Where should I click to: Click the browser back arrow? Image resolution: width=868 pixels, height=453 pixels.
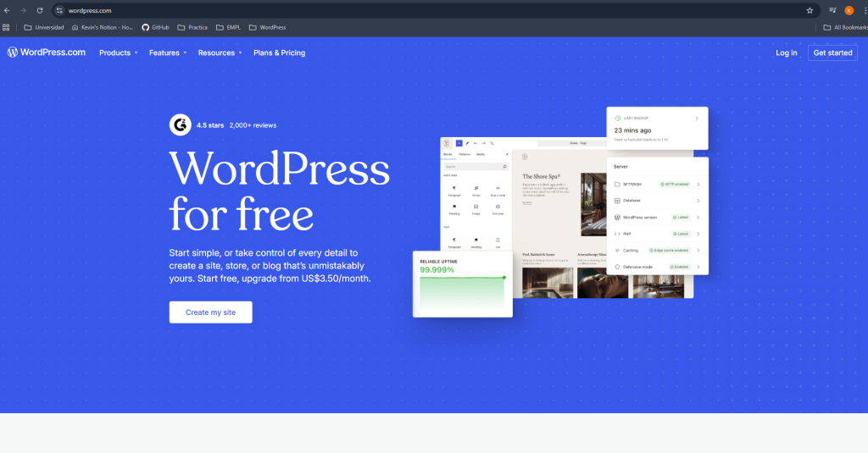pos(8,10)
